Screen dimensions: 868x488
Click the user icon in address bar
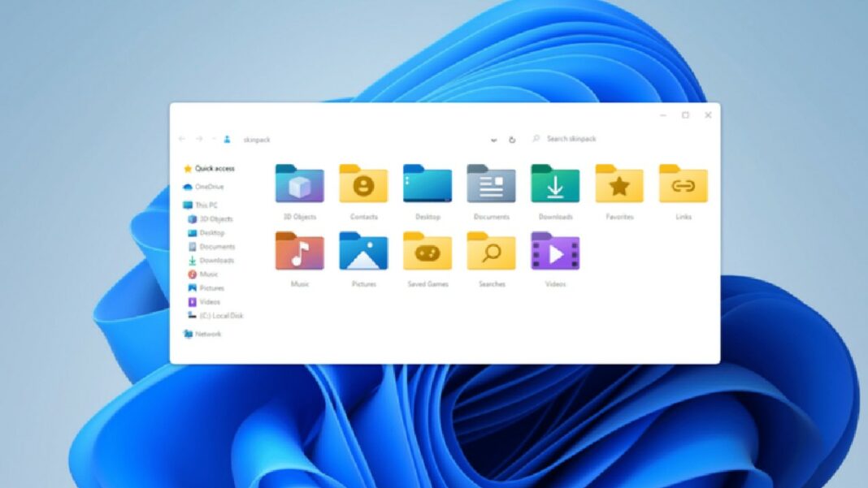click(227, 140)
